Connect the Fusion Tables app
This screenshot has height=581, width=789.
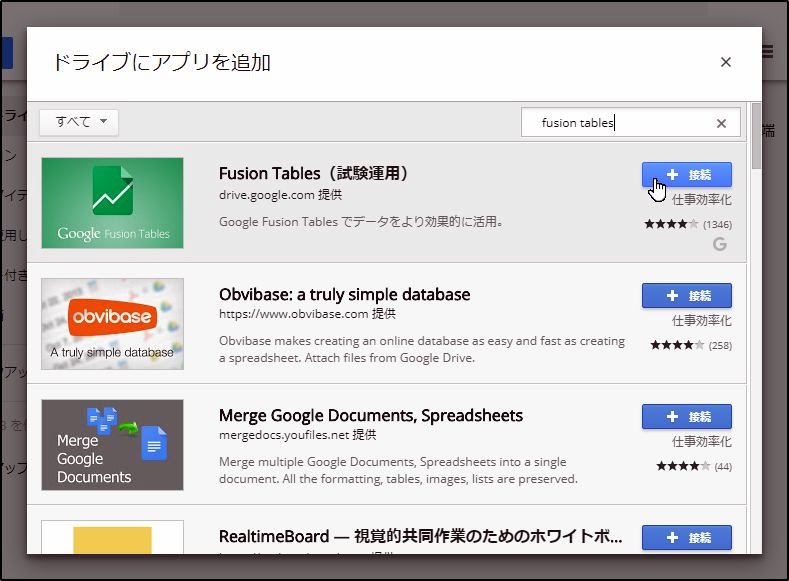pyautogui.click(x=687, y=175)
